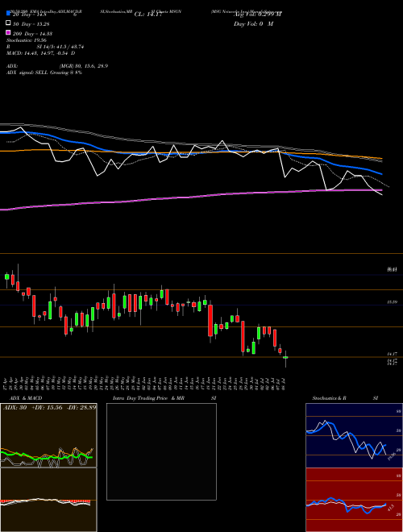Open the MACD histogram chart panel
This screenshot has height=532, width=403.
(x=48, y=500)
